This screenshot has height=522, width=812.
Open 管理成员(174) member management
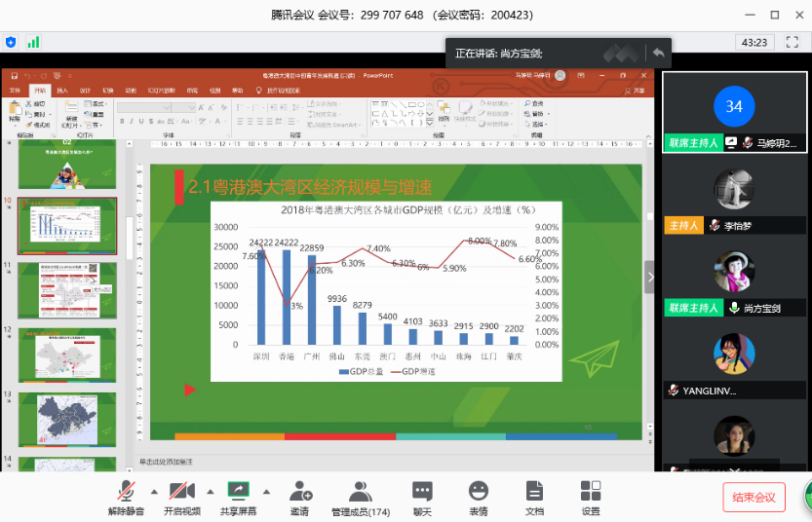coord(361,491)
